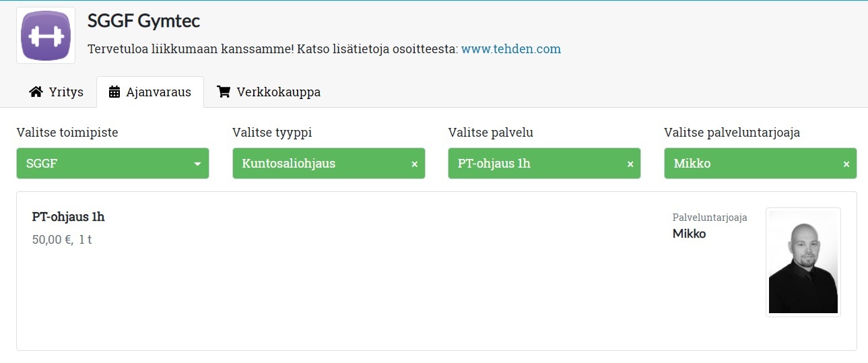Click the shopping cart icon beside Verkkokauppa

point(224,92)
